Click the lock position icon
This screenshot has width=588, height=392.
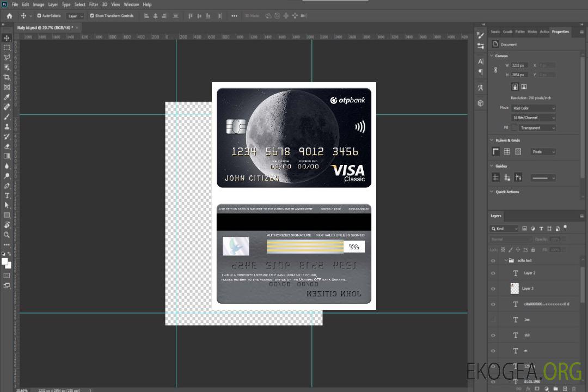(518, 249)
